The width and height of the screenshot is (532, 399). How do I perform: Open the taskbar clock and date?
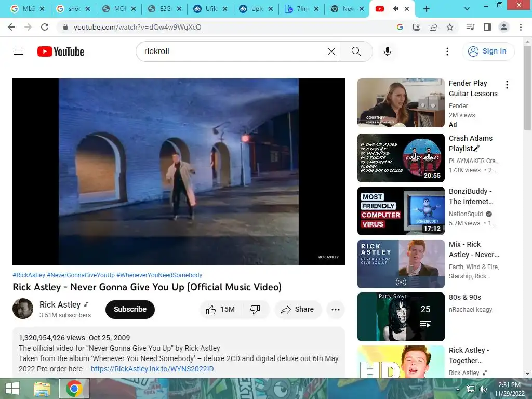[x=509, y=389]
